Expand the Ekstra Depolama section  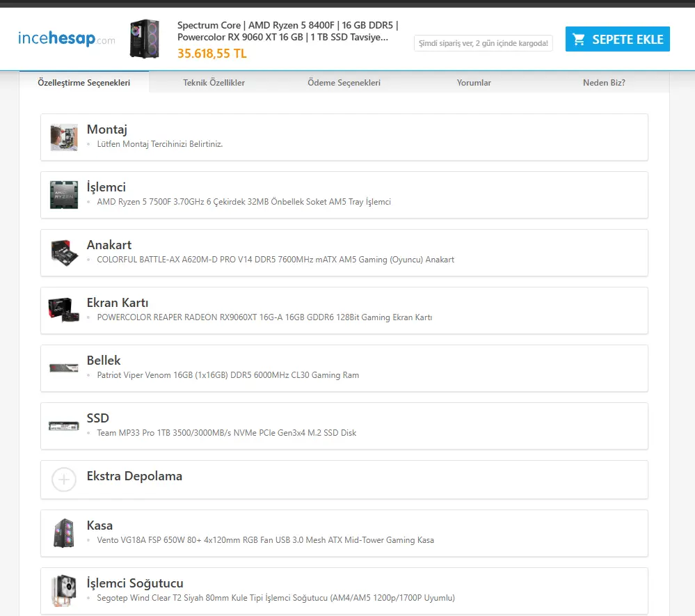pos(344,480)
